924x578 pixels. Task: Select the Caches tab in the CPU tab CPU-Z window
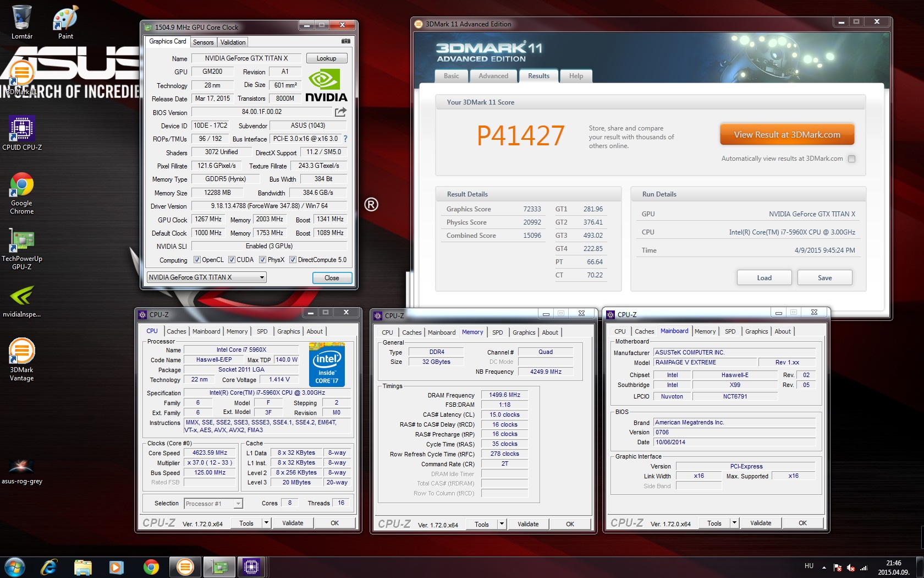(x=176, y=331)
